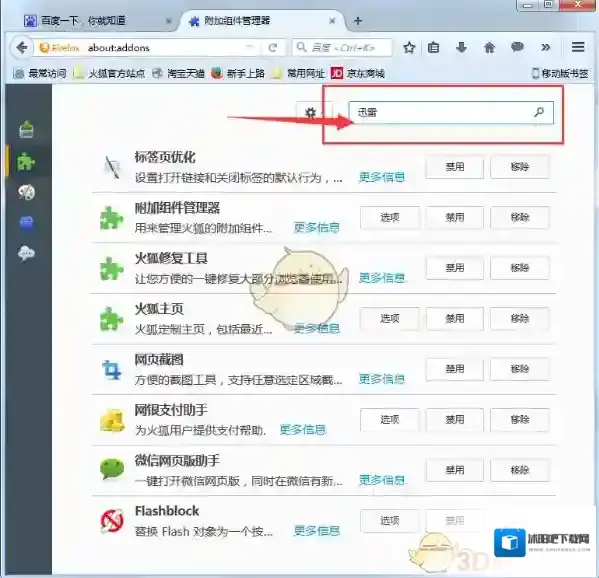
Task: Open options for 附加组件管理器 extension
Action: (390, 217)
